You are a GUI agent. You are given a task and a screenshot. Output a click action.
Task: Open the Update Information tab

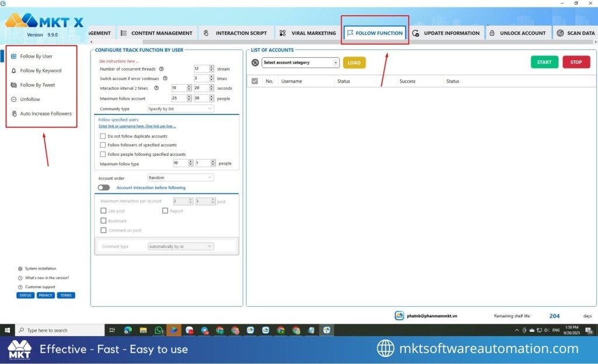[x=446, y=33]
